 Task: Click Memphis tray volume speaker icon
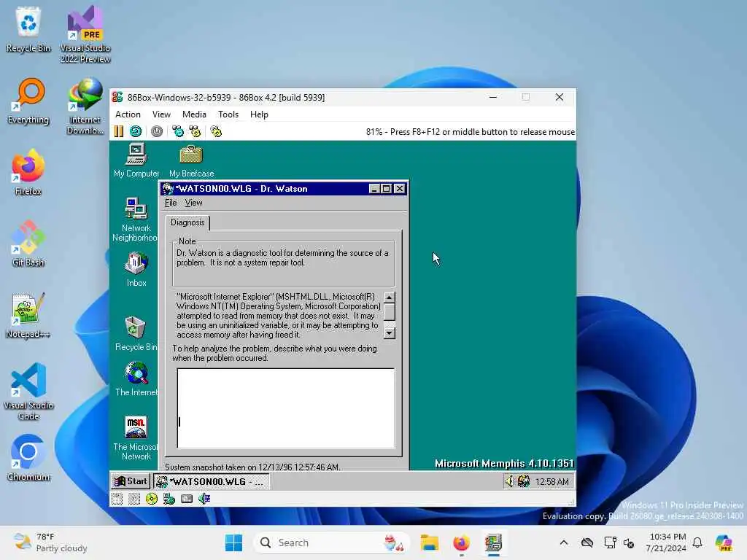(x=509, y=481)
